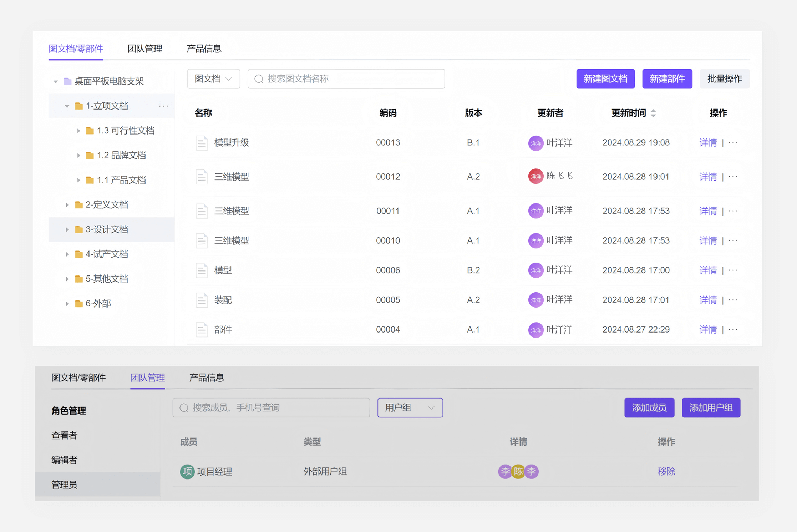The height and width of the screenshot is (532, 797).
Task: Switch to the 团队管理 tab
Action: [x=145, y=48]
